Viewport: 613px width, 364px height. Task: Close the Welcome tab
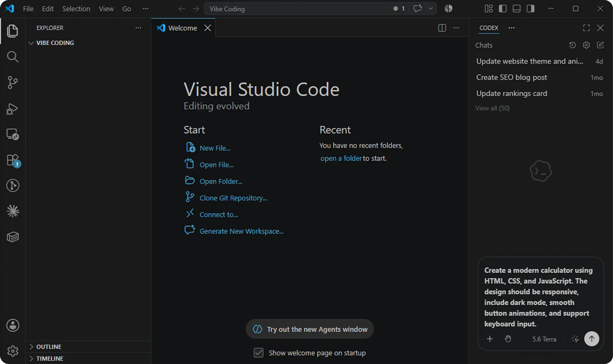point(208,28)
